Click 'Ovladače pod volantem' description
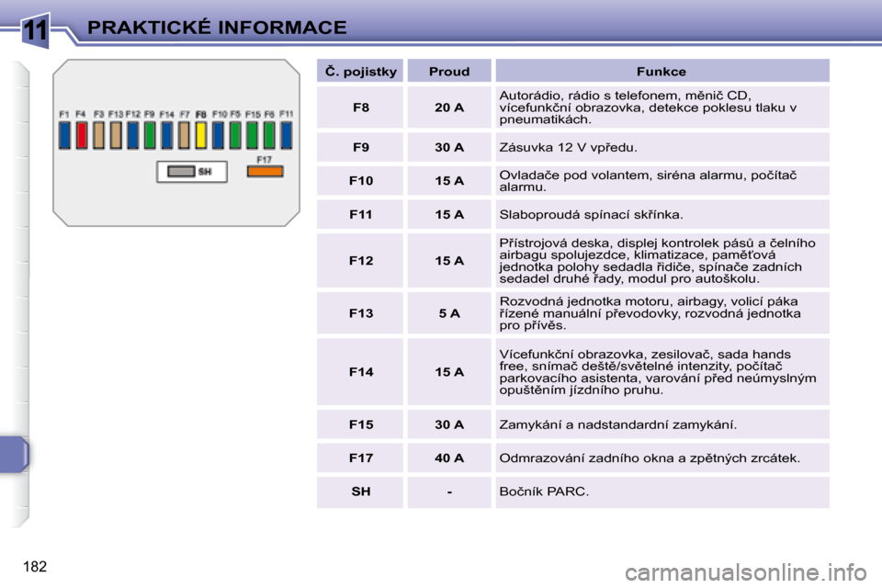 tap(648, 181)
